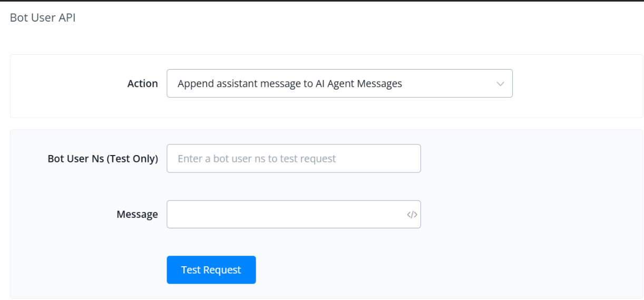Screen dimensions: 644x300
Task: Send the test using the blue button
Action: click(211, 270)
